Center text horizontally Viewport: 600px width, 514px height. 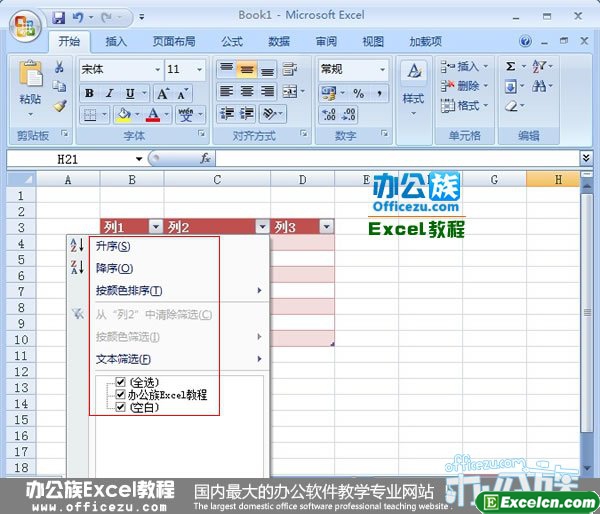pos(247,91)
